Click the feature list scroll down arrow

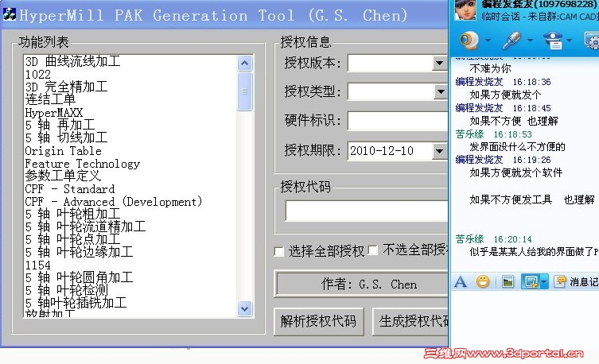pos(244,308)
